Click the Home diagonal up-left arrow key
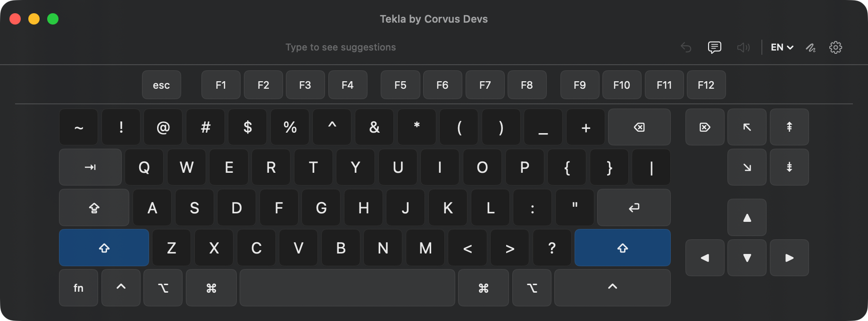This screenshot has width=868, height=321. pyautogui.click(x=747, y=127)
